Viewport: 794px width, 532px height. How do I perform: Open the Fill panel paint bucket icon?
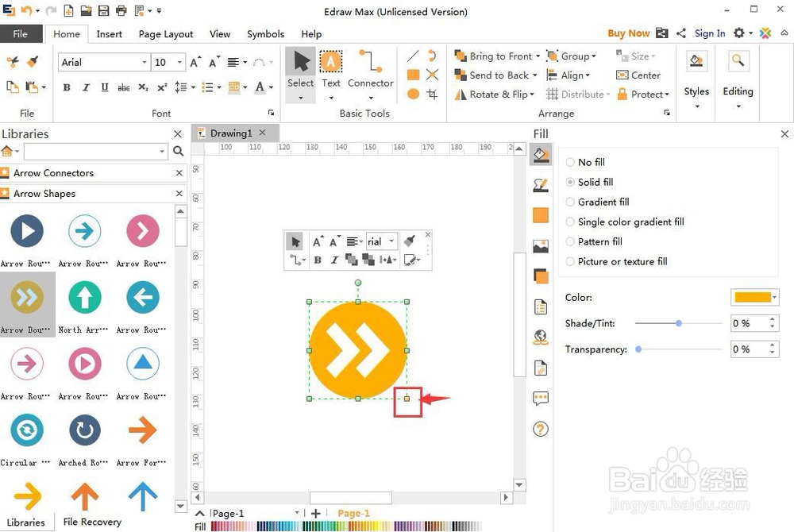click(540, 154)
